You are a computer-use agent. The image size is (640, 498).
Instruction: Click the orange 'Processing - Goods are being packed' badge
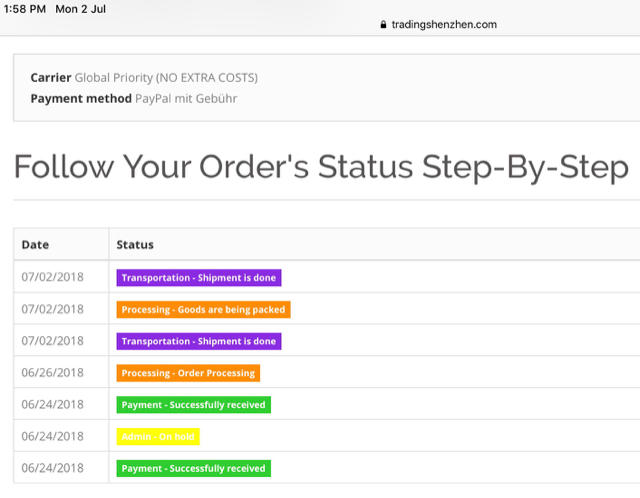pos(203,309)
